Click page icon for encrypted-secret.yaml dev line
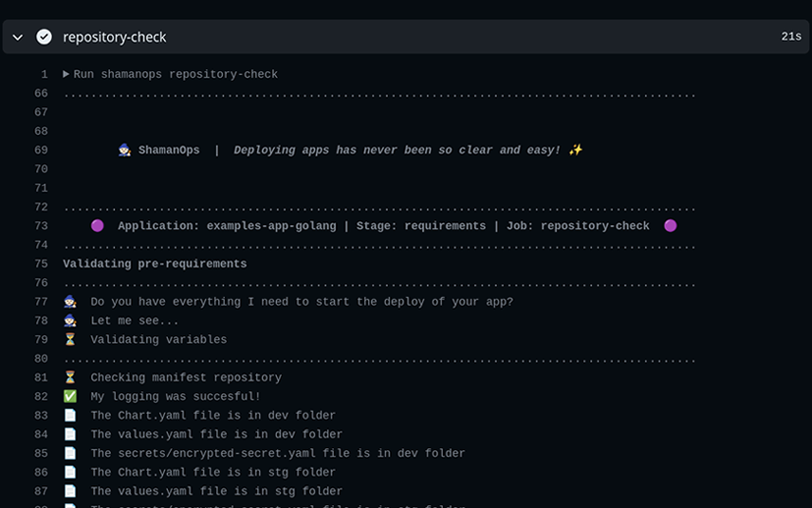This screenshot has height=508, width=812. pos(70,453)
